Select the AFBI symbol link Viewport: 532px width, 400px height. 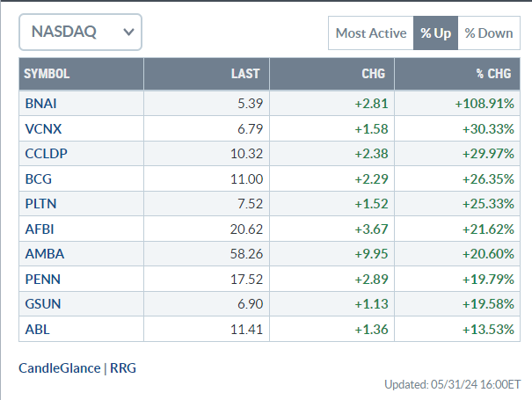40,228
